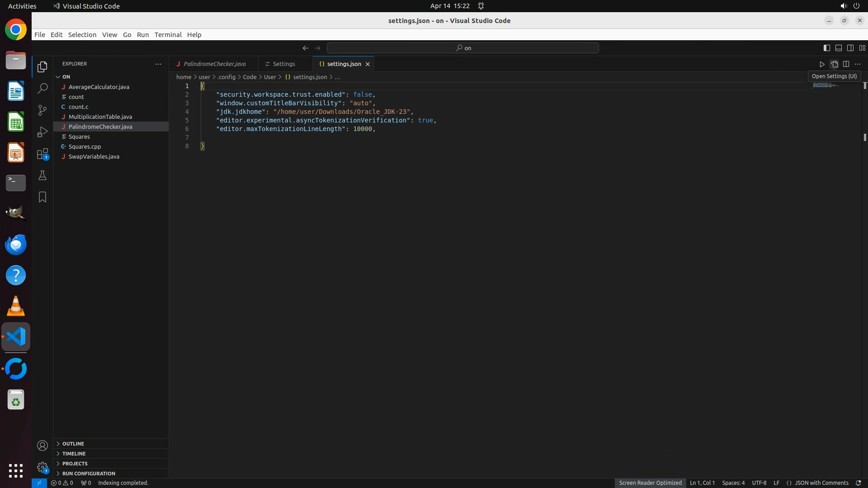Click the command center search box

click(x=463, y=48)
